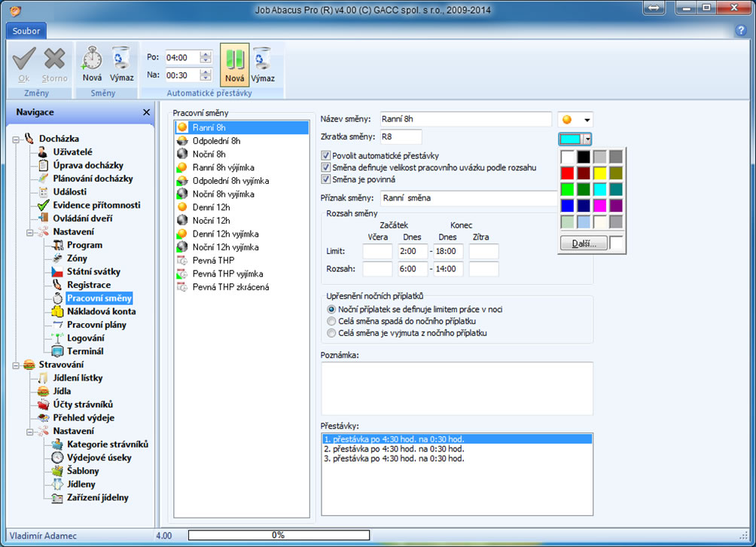
Task: Delete break with Výmaz bin in Automatické přestávky
Action: (262, 58)
